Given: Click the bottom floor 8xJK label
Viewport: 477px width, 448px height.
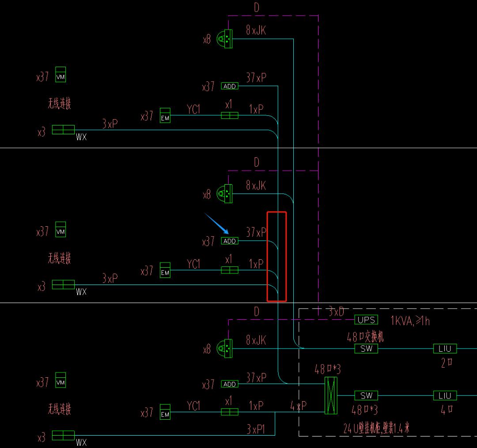Looking at the screenshot, I should tap(256, 340).
